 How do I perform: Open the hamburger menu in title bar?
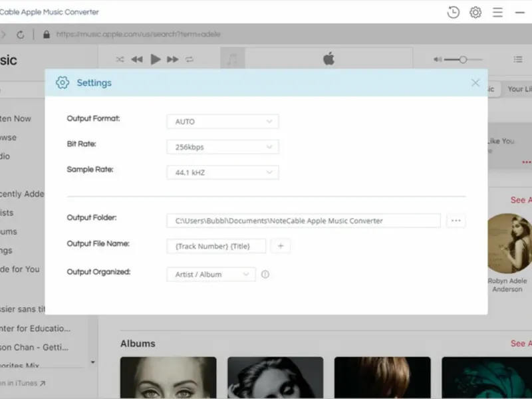[497, 12]
